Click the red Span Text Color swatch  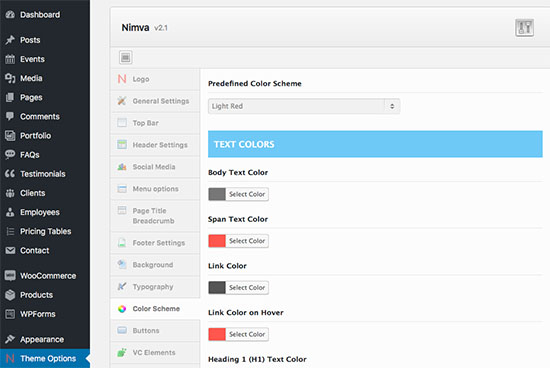pos(217,241)
